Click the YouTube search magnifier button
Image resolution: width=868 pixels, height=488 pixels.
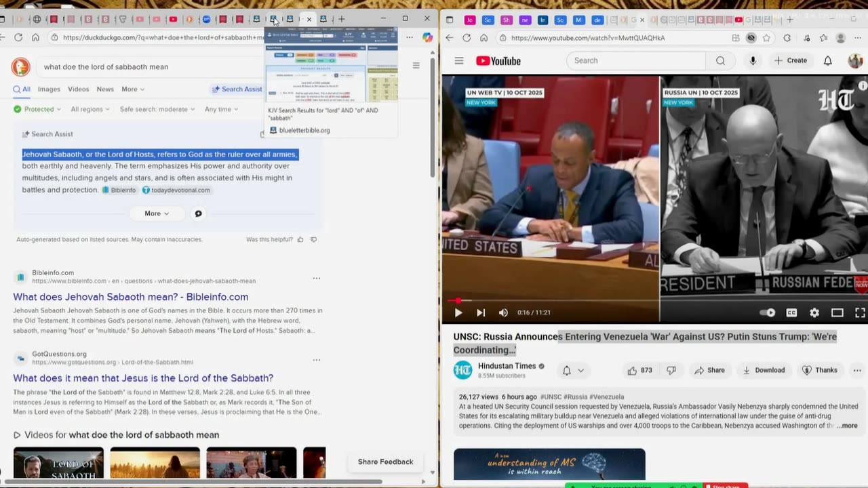[720, 60]
